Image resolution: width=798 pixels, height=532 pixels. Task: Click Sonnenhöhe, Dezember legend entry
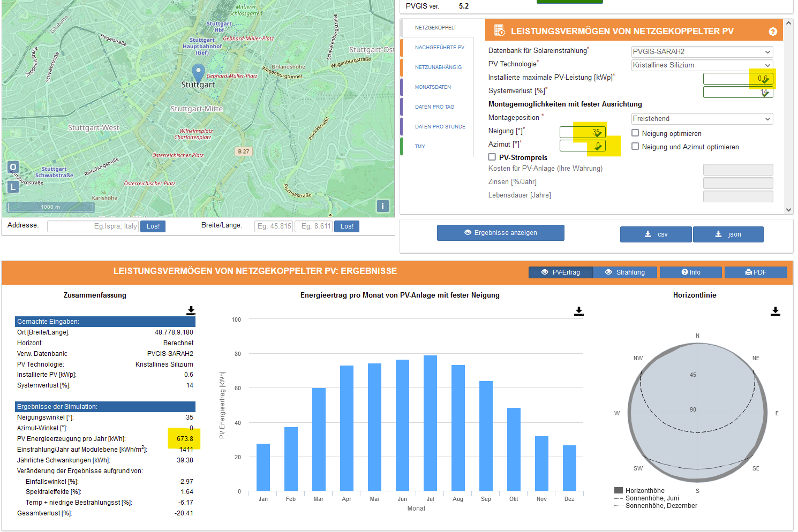coord(656,505)
